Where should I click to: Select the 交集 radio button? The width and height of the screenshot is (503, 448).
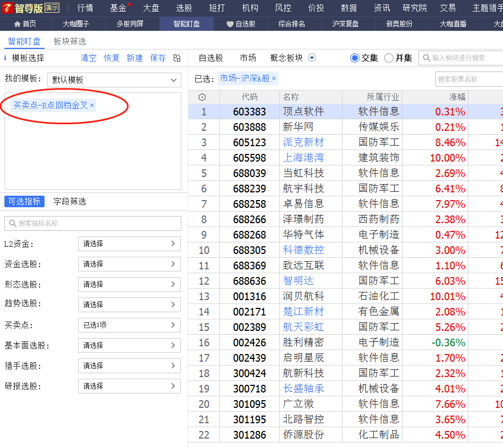click(x=355, y=58)
